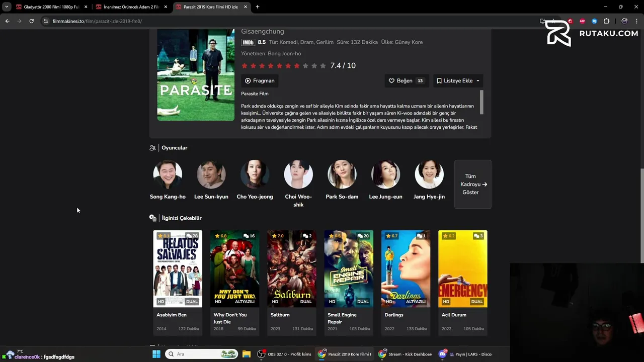This screenshot has width=644, height=362.
Task: Click the İlginizi Çekebilir section icon
Action: click(x=152, y=218)
